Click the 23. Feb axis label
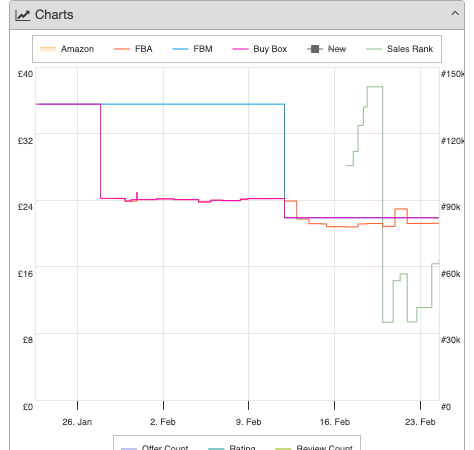The image size is (474, 450). coord(420,422)
